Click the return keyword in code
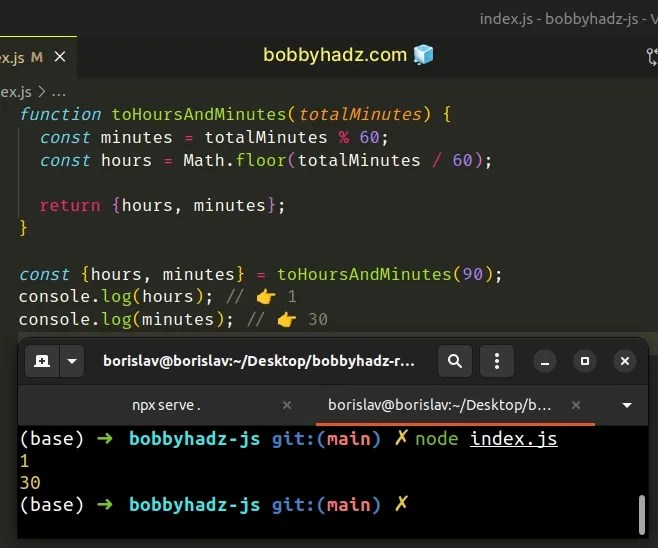The image size is (658, 548). coord(70,206)
